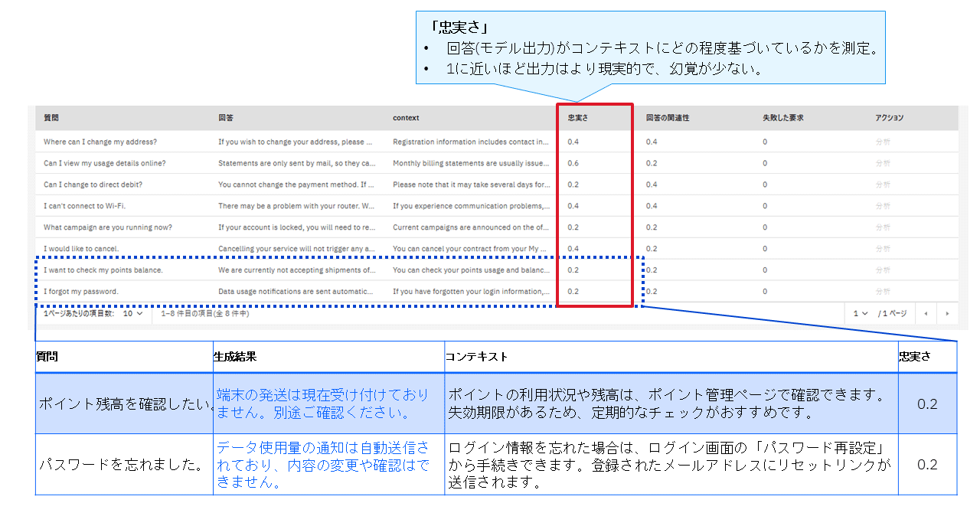Screen dimensions: 980x513
Task: Click the context column header
Action: (406, 118)
